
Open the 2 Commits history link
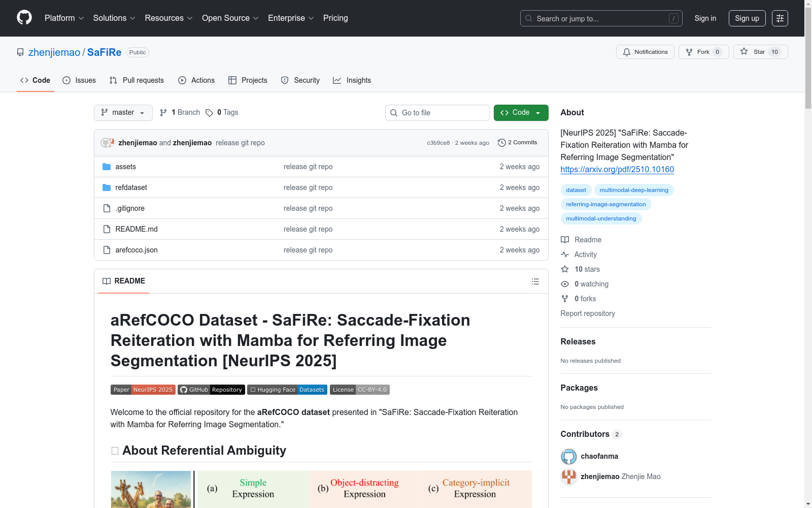click(518, 143)
